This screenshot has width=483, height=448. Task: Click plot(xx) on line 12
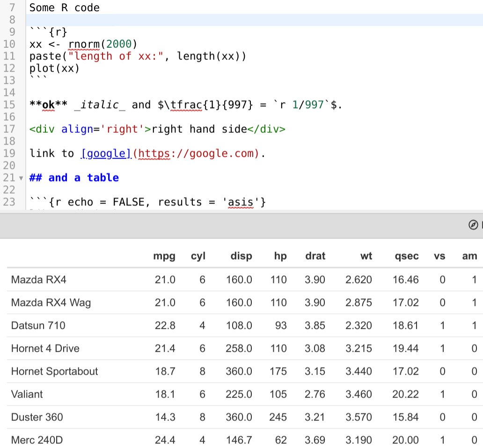54,68
